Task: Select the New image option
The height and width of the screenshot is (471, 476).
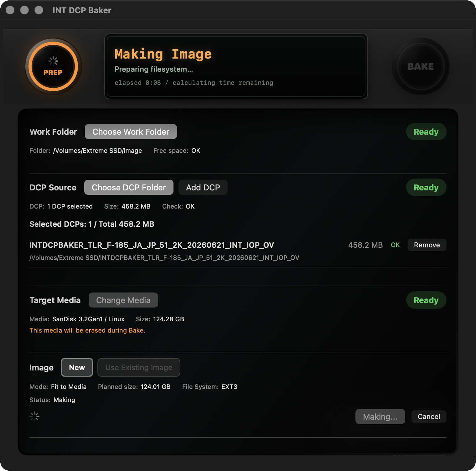Action: 77,367
